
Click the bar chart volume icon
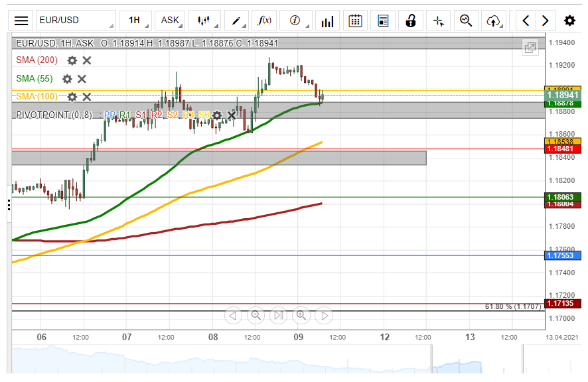(x=327, y=21)
